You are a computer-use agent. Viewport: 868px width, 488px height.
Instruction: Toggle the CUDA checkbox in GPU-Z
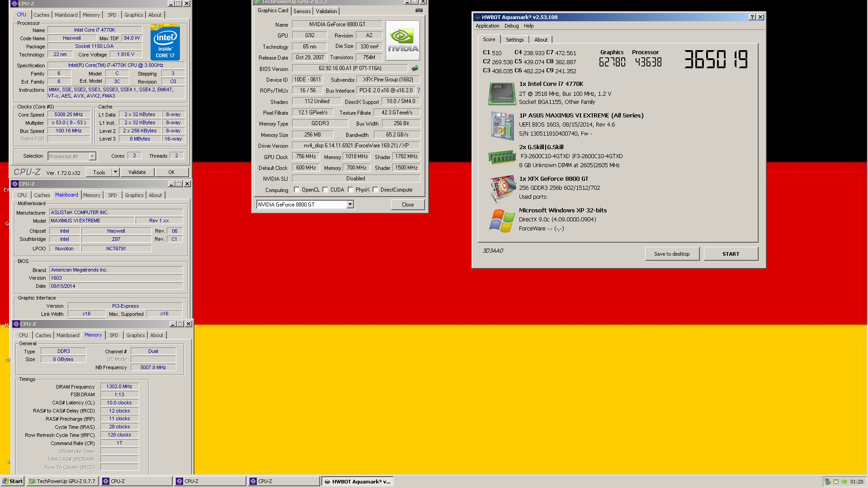[325, 190]
